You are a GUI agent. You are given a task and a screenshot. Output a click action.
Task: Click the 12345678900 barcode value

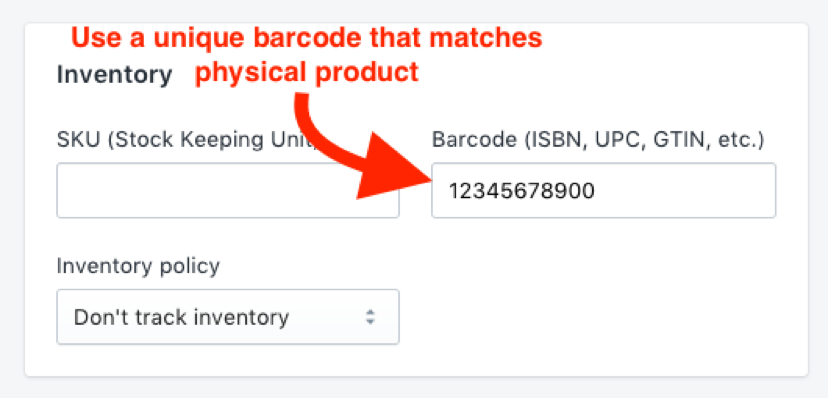(522, 191)
